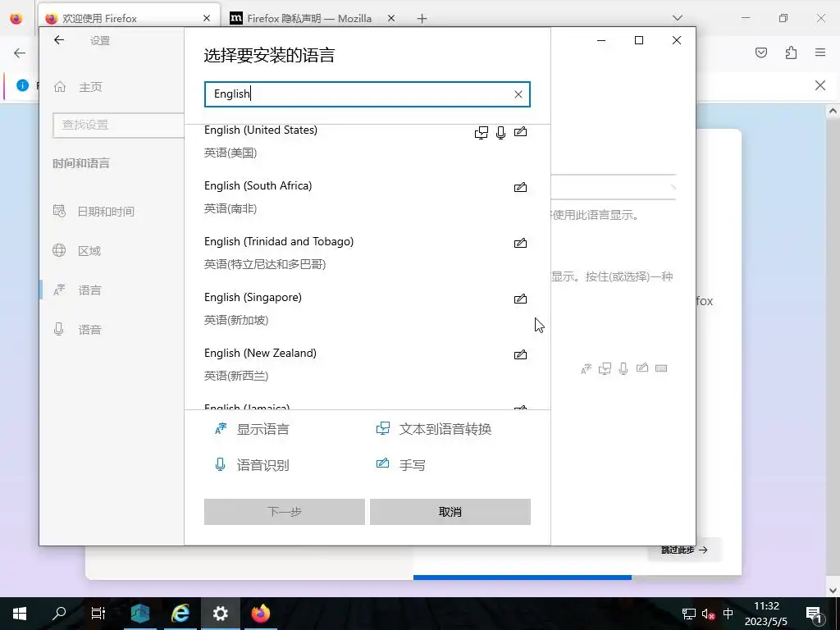840x630 pixels.
Task: Focus the 查找设置 search box
Action: coord(118,125)
